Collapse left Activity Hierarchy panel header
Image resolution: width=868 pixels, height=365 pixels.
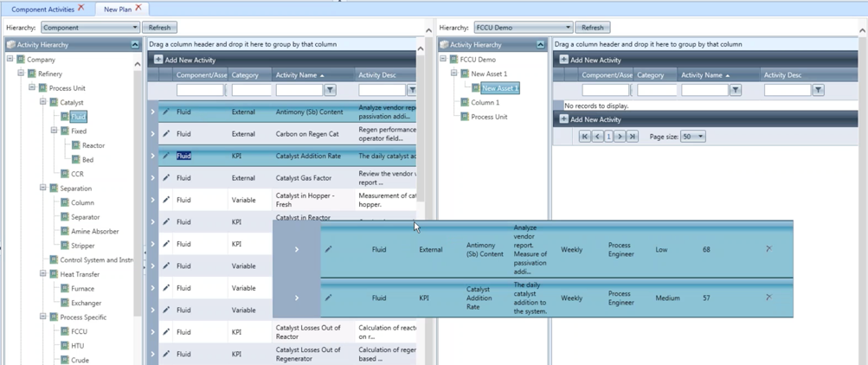pos(135,44)
